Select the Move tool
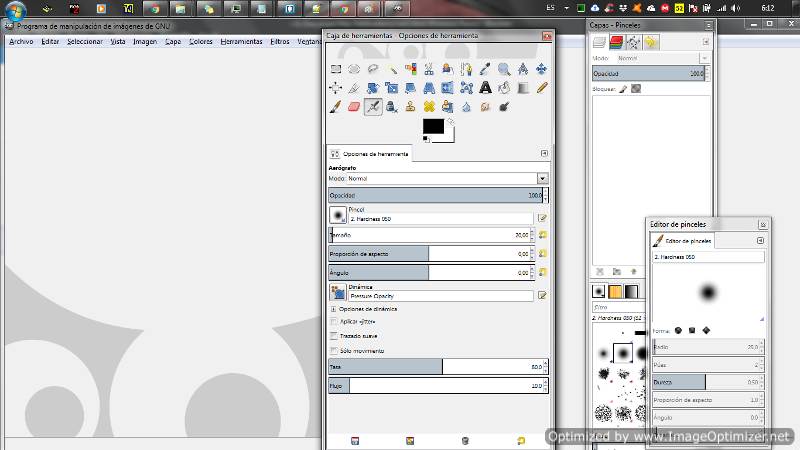The width and height of the screenshot is (800, 450). pyautogui.click(x=541, y=69)
